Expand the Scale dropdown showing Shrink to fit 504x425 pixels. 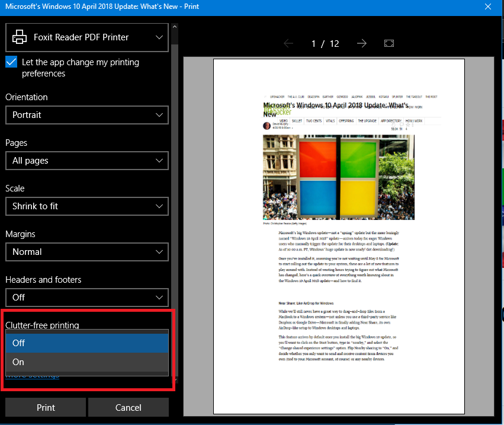[86, 206]
